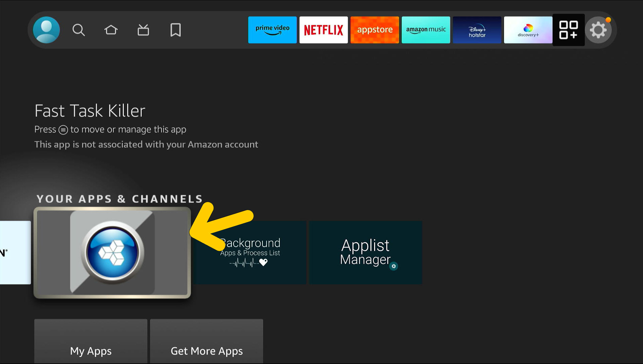Open the My Apps button

[91, 341]
